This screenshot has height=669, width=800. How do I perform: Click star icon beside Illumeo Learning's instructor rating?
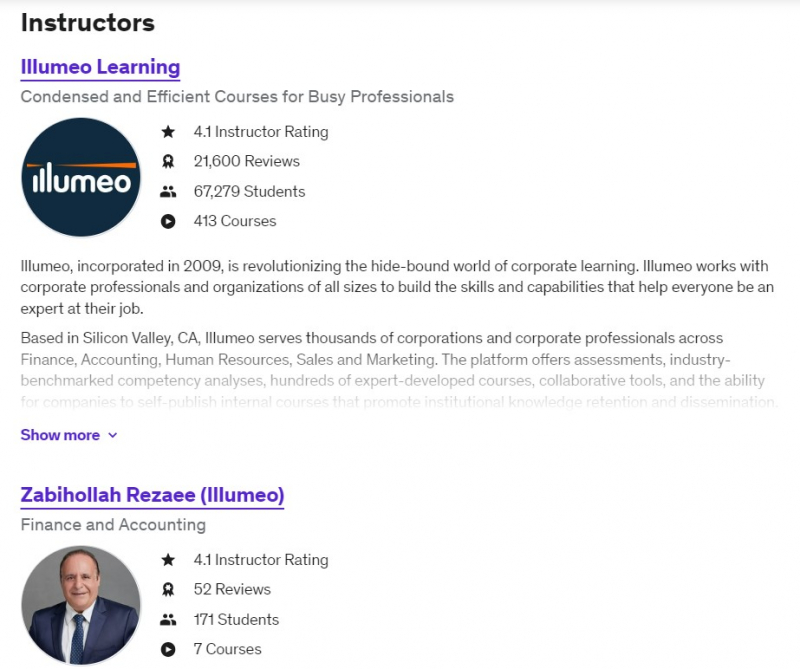[x=168, y=131]
